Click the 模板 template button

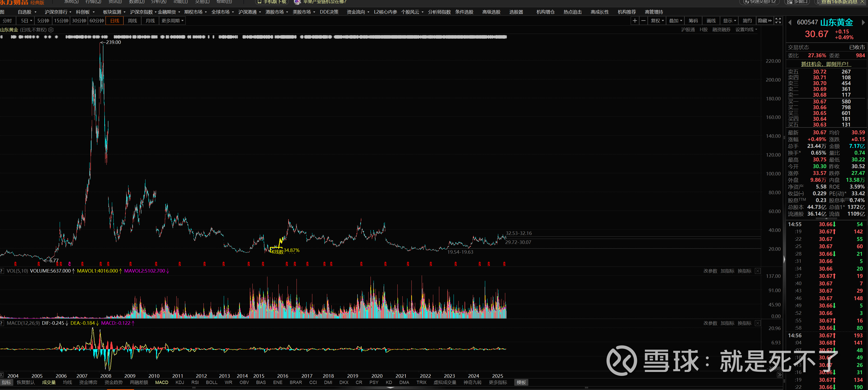click(521, 382)
